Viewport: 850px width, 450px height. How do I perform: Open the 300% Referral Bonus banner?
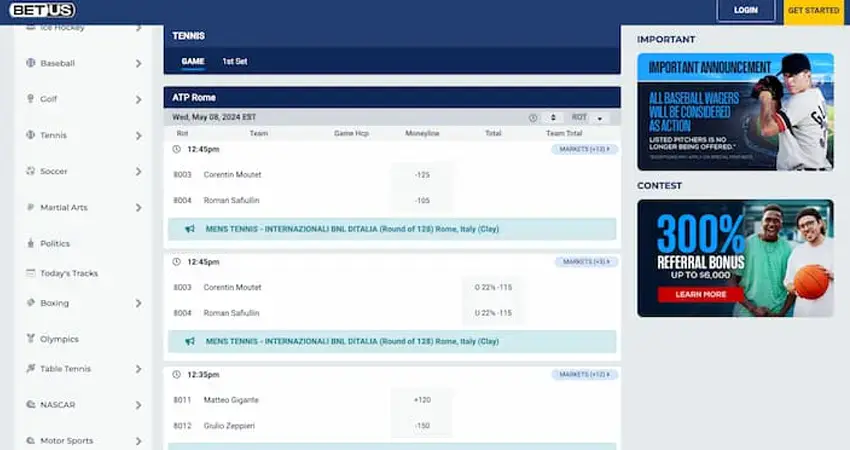(x=736, y=258)
